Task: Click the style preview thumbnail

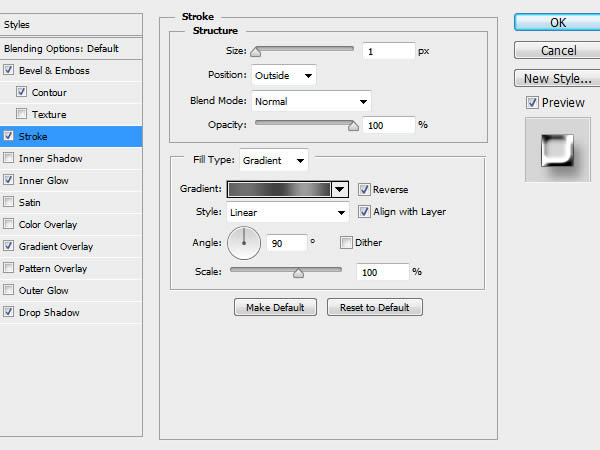Action: (x=558, y=150)
